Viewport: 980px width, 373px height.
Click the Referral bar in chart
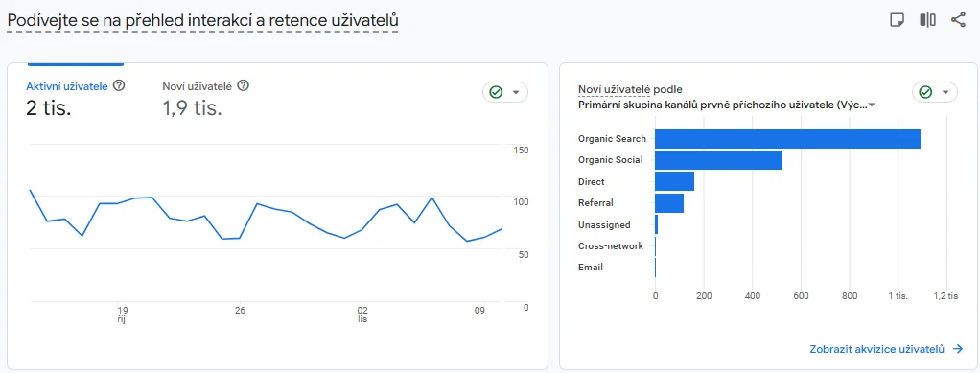669,203
